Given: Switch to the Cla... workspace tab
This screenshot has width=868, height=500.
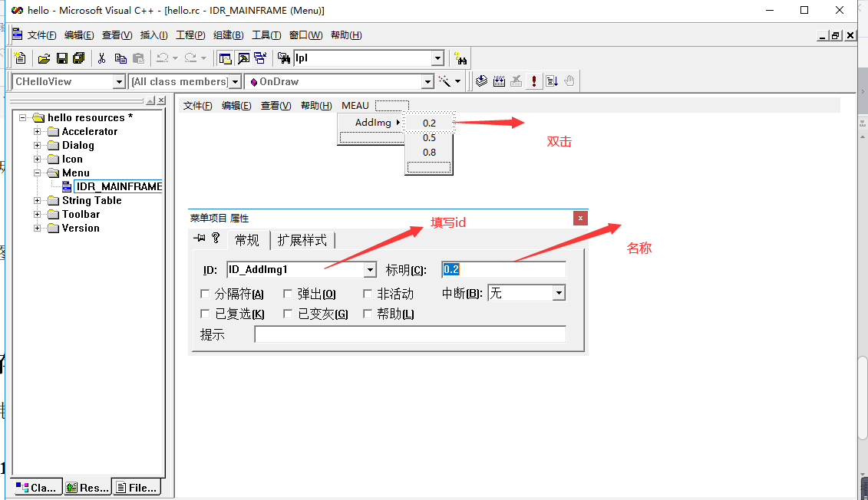Looking at the screenshot, I should coord(36,487).
